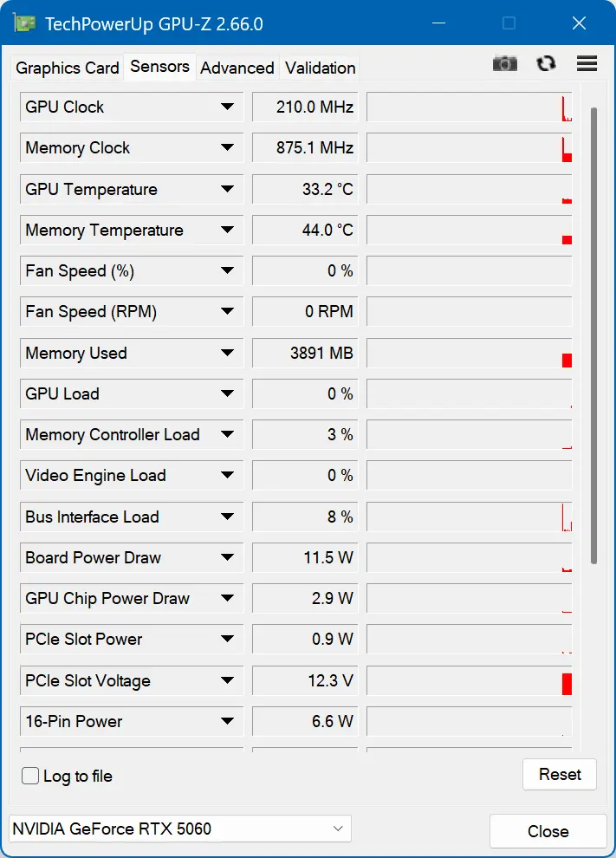The width and height of the screenshot is (616, 858).
Task: Enable the Log to file checkbox
Action: (x=30, y=776)
